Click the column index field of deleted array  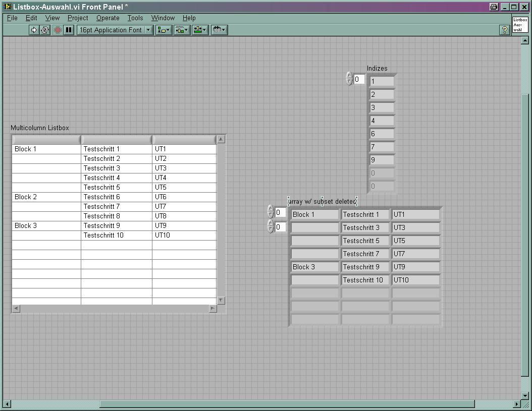[280, 227]
